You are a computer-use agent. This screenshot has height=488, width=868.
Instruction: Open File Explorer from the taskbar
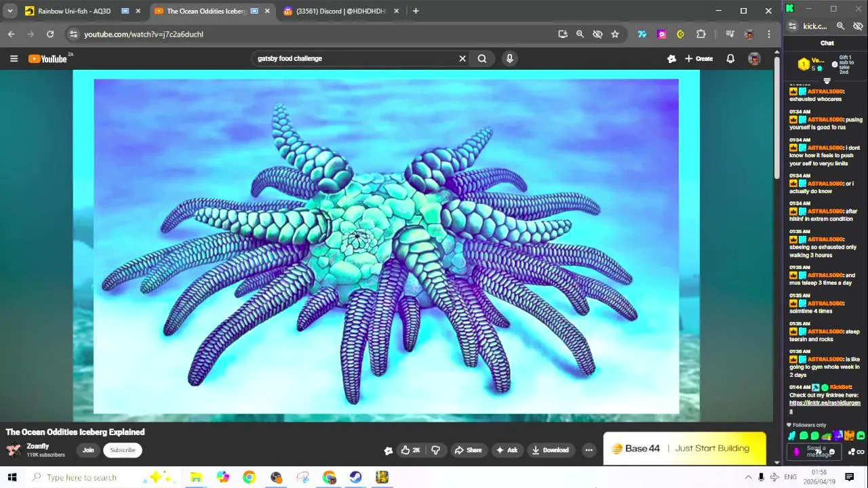pyautogui.click(x=196, y=477)
